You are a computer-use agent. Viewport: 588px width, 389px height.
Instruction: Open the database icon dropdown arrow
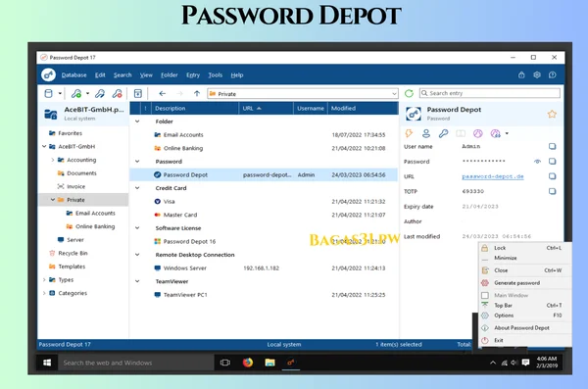pyautogui.click(x=60, y=93)
